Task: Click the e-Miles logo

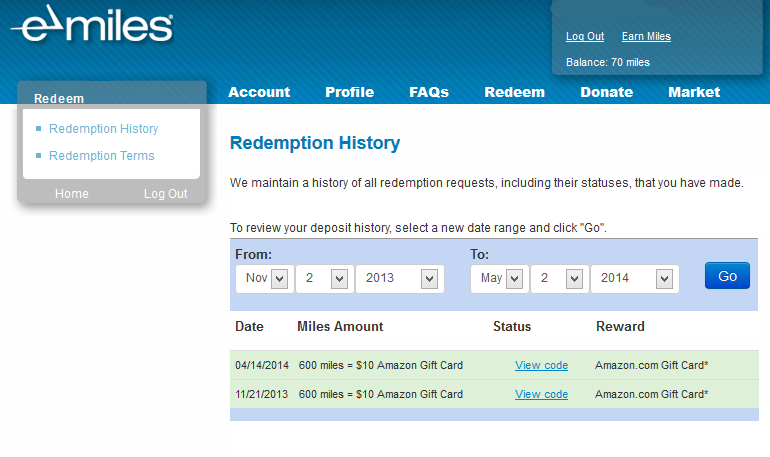Action: point(92,26)
